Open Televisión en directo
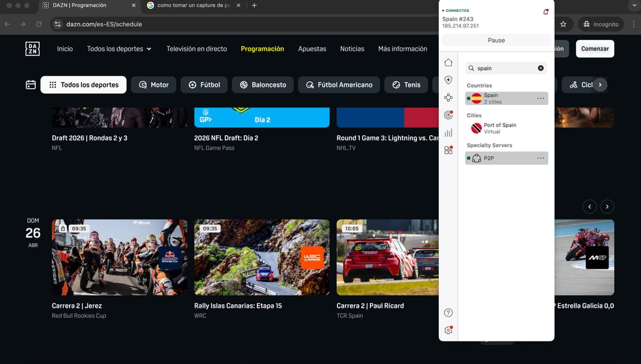The width and height of the screenshot is (641, 364). 197,49
